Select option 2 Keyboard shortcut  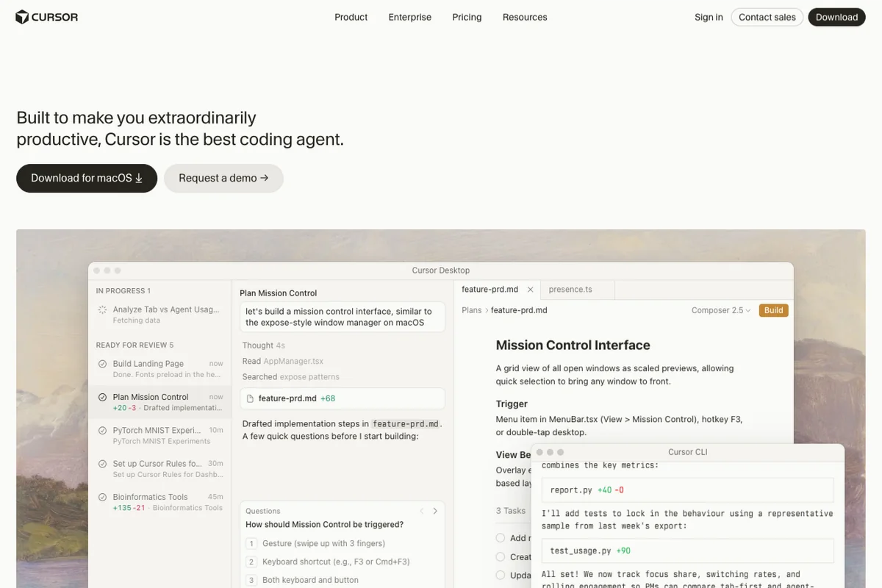tap(343, 562)
